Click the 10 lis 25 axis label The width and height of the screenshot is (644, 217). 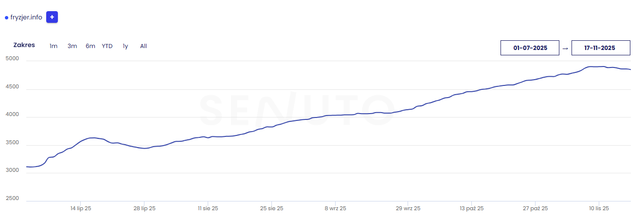point(599,208)
